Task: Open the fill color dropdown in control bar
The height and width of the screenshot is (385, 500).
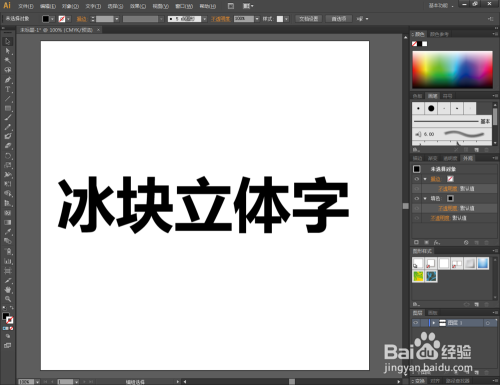Action: [x=52, y=19]
